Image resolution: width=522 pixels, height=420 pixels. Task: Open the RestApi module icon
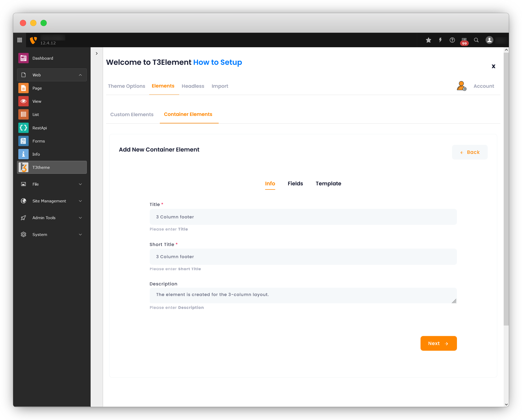tap(23, 128)
